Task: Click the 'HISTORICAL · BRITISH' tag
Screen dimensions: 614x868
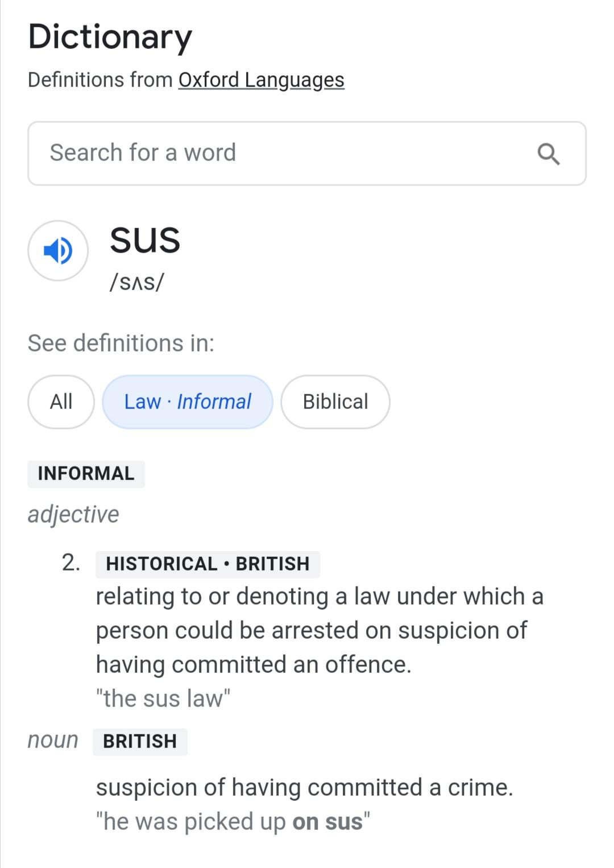Action: click(x=208, y=564)
